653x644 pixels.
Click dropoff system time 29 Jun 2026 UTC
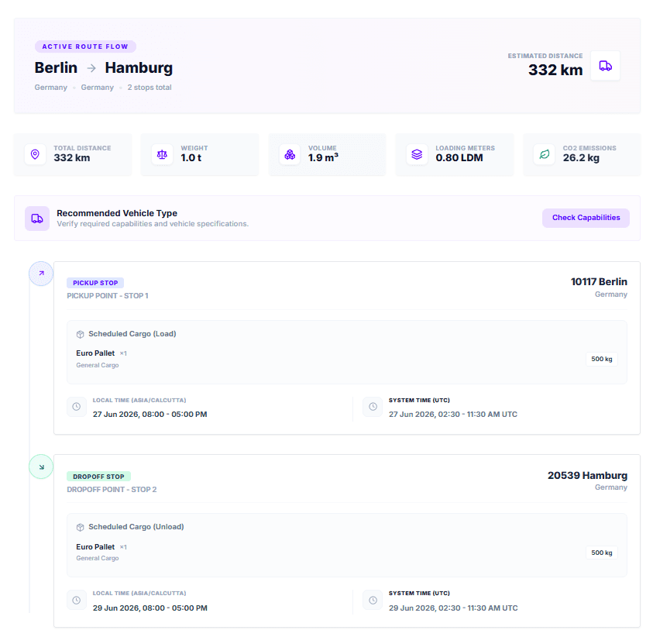click(x=453, y=608)
